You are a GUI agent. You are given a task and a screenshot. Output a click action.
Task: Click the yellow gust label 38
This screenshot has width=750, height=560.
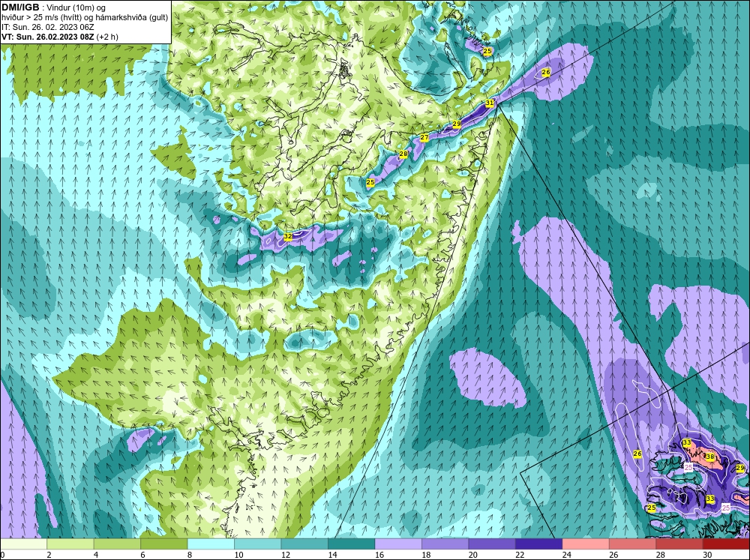tap(710, 457)
